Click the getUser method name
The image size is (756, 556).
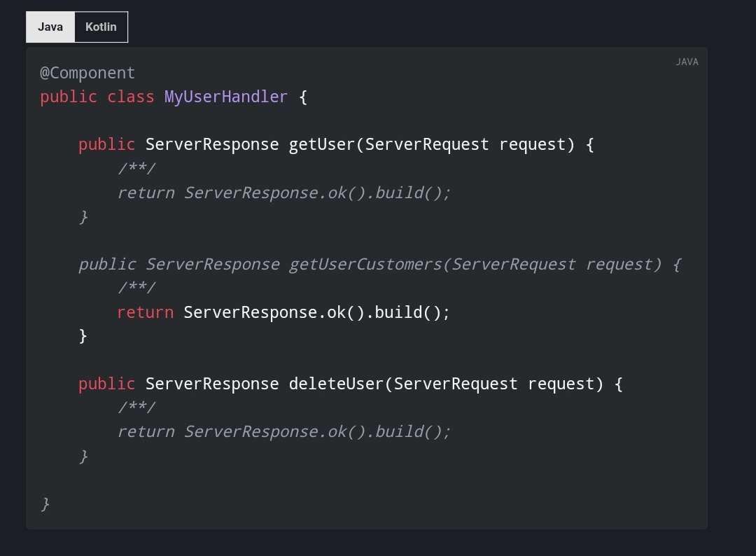(x=321, y=144)
